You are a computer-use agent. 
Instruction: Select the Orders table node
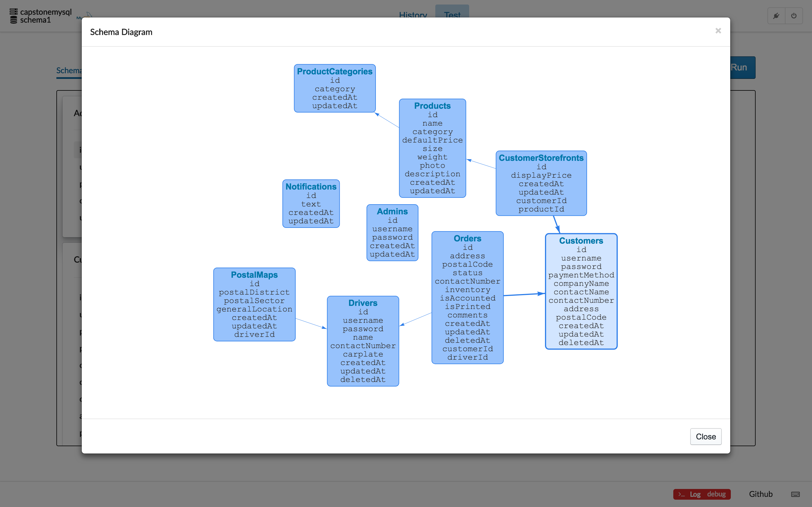point(467,297)
